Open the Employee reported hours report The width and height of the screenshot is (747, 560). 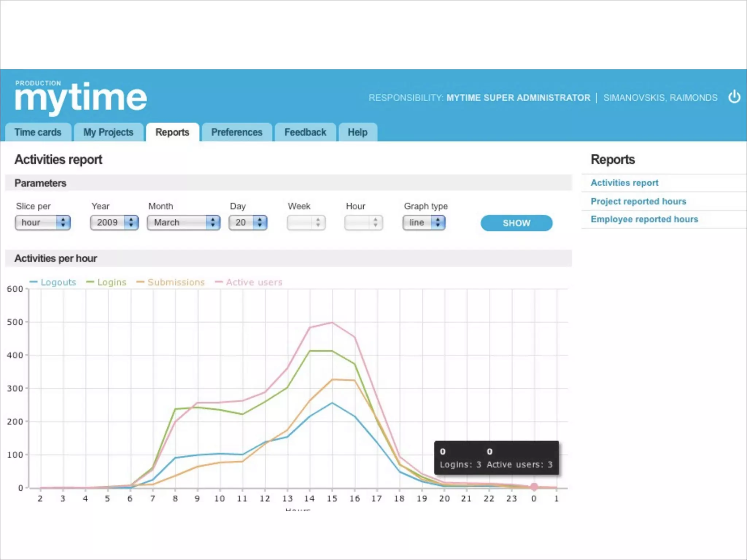(644, 219)
